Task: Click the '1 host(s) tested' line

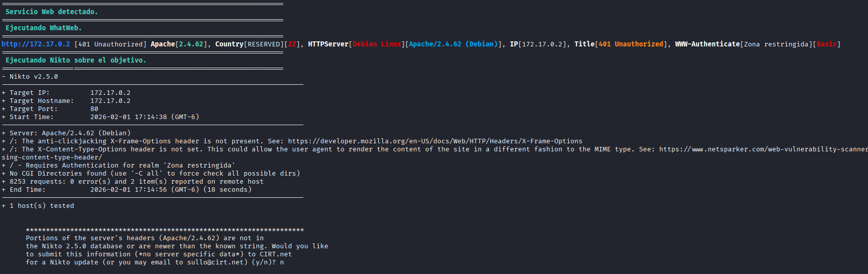Action: [x=41, y=206]
